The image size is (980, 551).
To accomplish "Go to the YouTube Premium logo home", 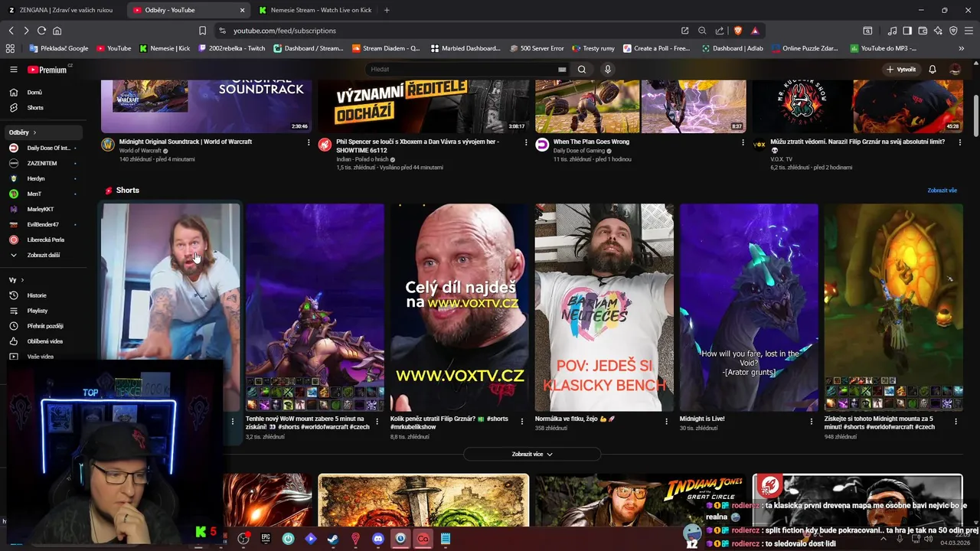I will pyautogui.click(x=49, y=70).
